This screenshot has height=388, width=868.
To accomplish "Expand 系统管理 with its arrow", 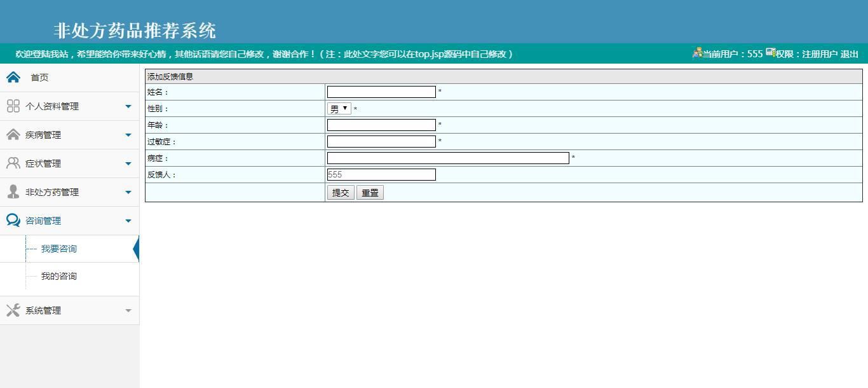I will point(128,310).
